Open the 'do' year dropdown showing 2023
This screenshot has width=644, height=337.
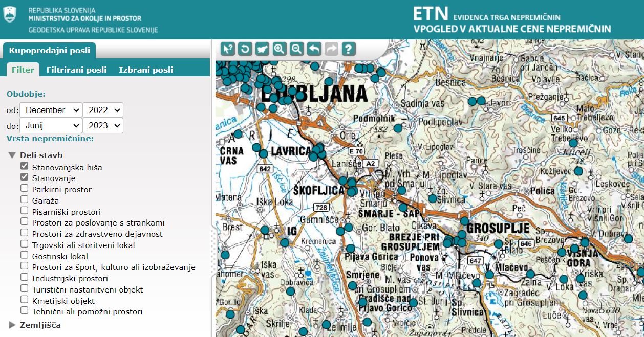click(103, 125)
